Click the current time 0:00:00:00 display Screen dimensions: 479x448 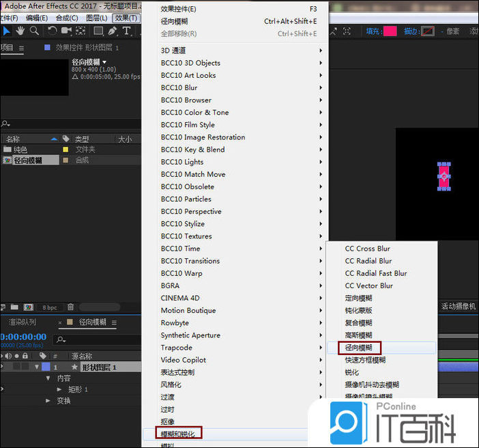(23, 337)
